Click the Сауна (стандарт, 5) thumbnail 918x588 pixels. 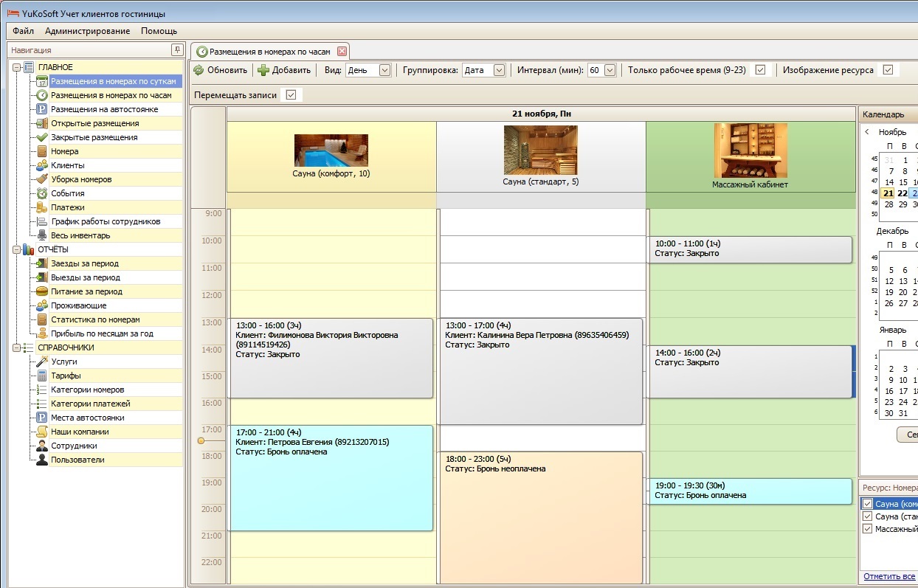click(x=540, y=150)
